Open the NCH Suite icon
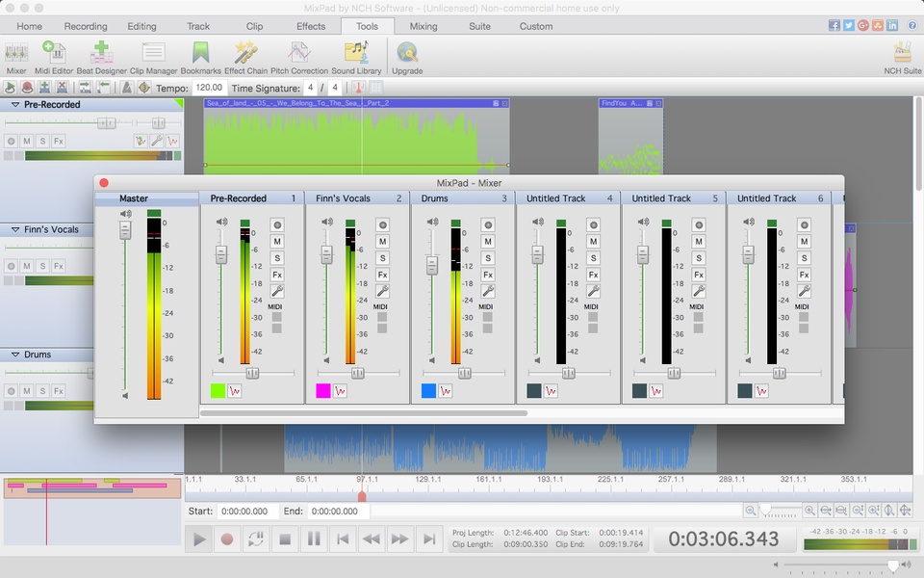Screen dimensions: 924x578 (x=902, y=58)
